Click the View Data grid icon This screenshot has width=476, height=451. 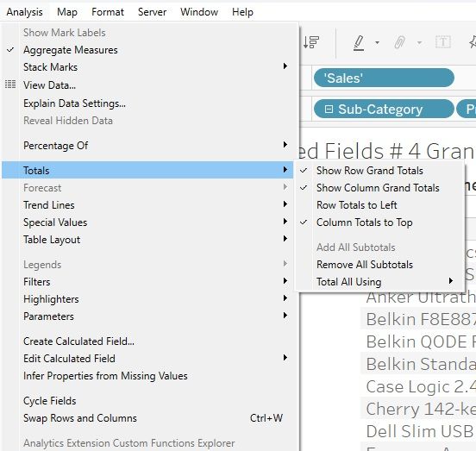(10, 85)
